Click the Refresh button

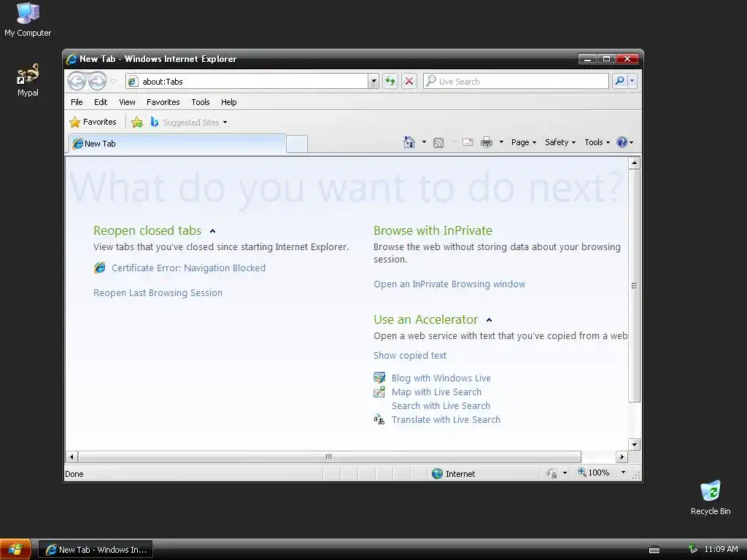[x=390, y=82]
